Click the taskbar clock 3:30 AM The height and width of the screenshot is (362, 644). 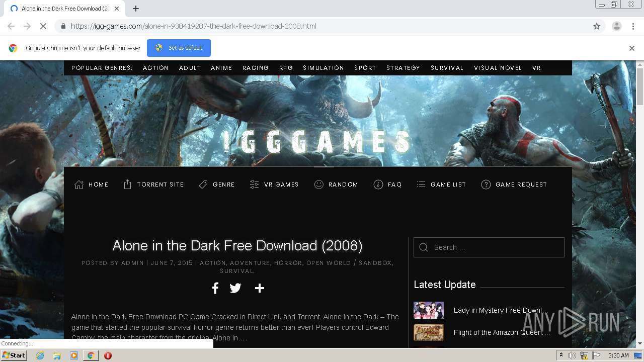pyautogui.click(x=618, y=355)
